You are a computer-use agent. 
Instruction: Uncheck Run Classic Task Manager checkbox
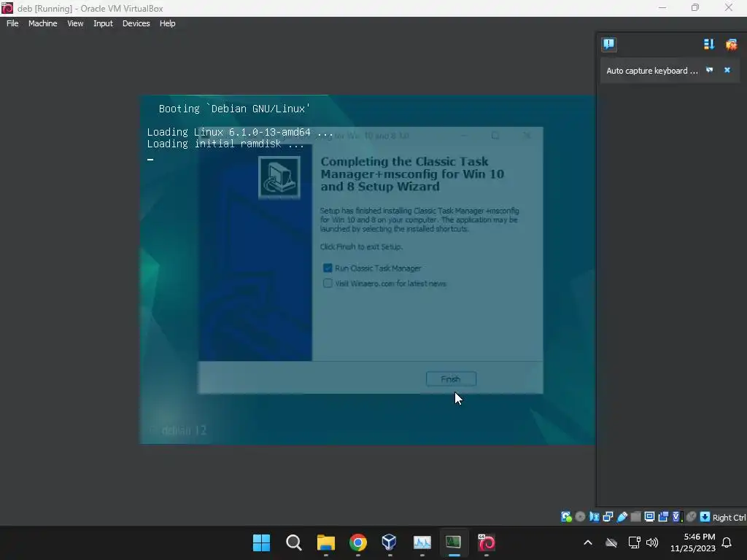pyautogui.click(x=328, y=268)
